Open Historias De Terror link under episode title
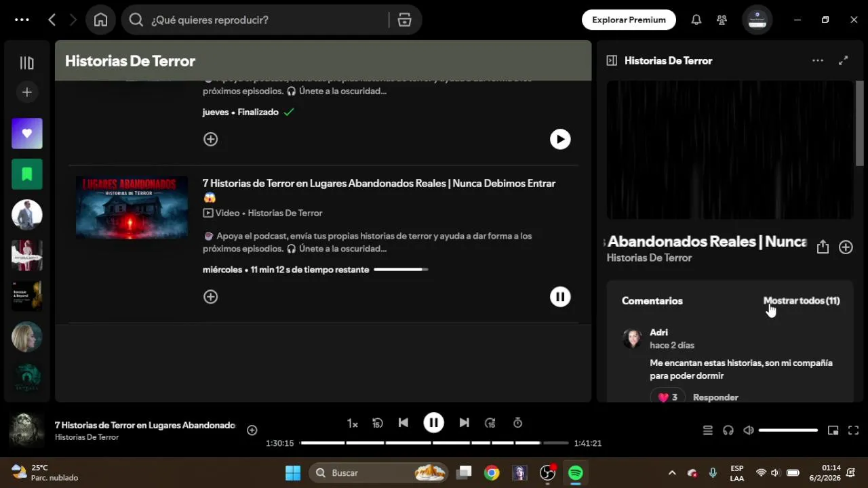The width and height of the screenshot is (868, 488). [x=285, y=213]
